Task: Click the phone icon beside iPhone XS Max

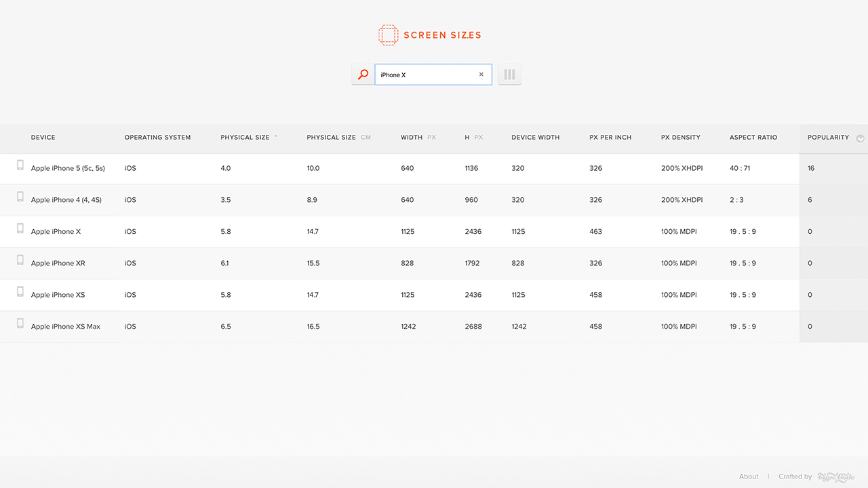Action: pos(20,324)
